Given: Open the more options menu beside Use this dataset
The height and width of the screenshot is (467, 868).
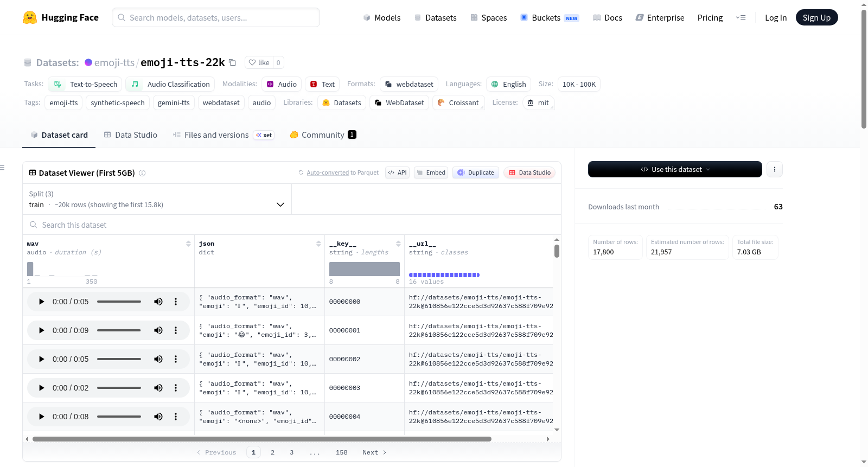Looking at the screenshot, I should (775, 169).
